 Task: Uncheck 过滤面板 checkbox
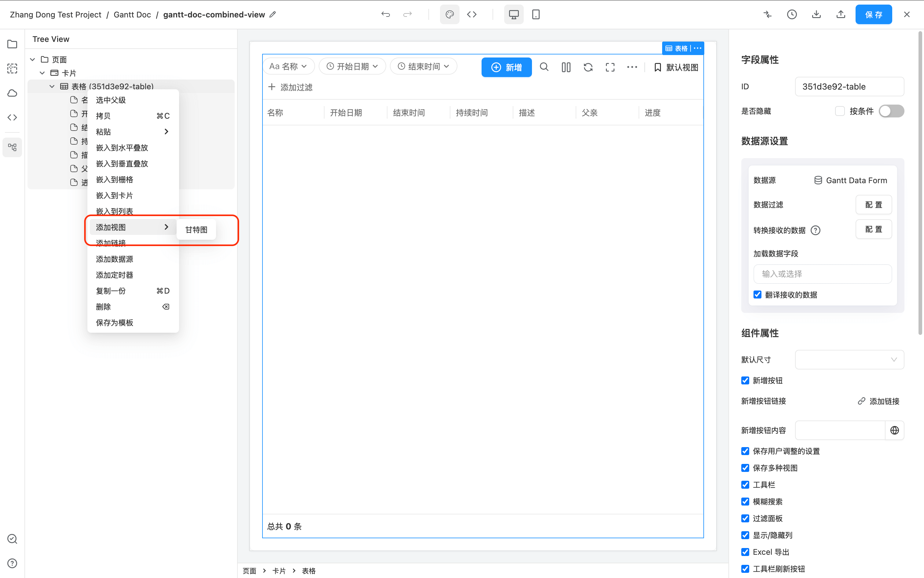click(745, 518)
